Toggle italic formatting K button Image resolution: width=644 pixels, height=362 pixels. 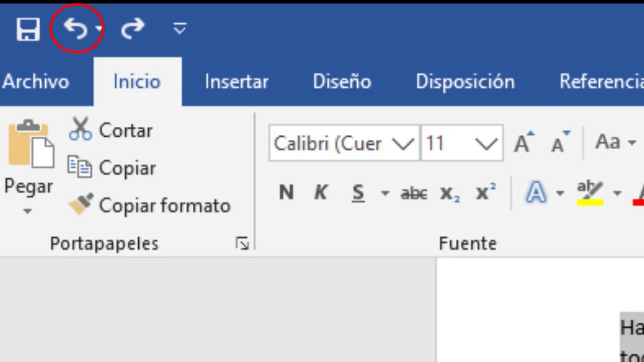point(320,193)
